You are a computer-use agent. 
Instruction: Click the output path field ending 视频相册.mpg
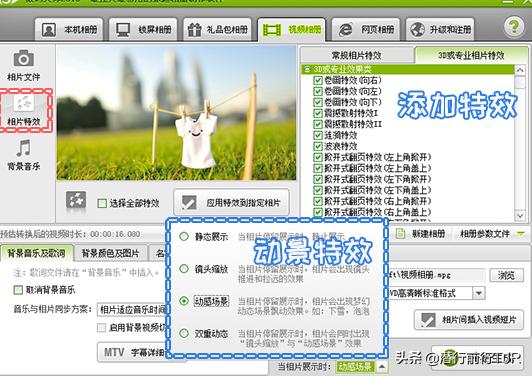tap(436, 275)
